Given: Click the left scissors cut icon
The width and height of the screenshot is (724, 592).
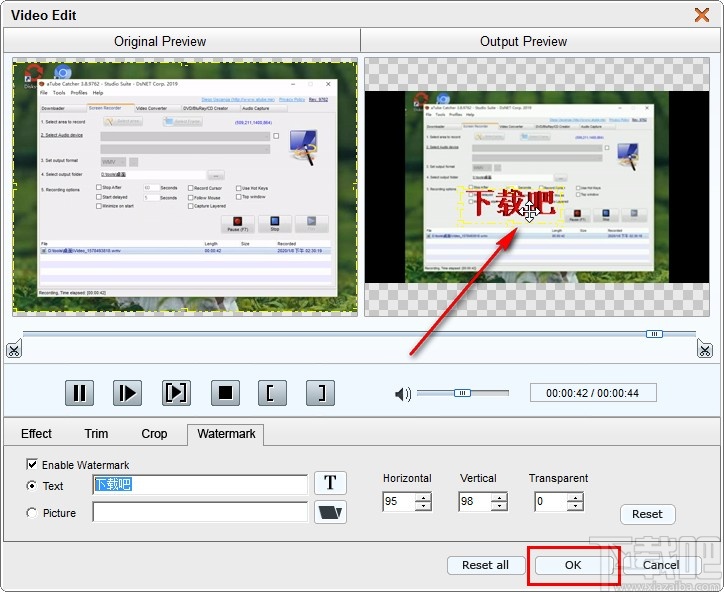Looking at the screenshot, I should (x=14, y=350).
